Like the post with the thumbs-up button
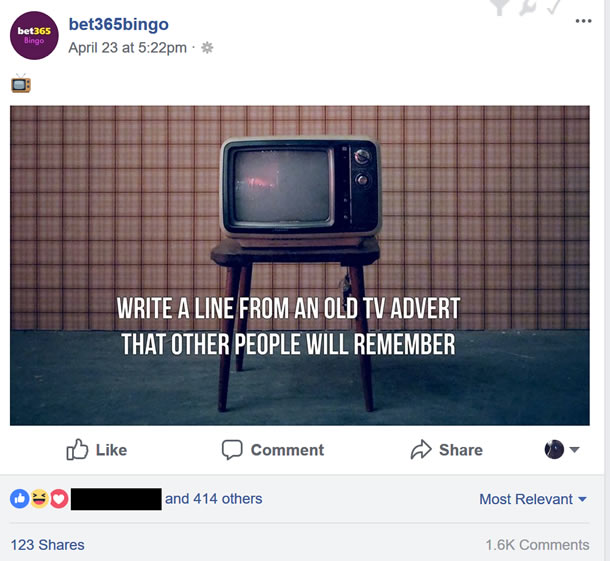This screenshot has width=610, height=561. click(96, 450)
